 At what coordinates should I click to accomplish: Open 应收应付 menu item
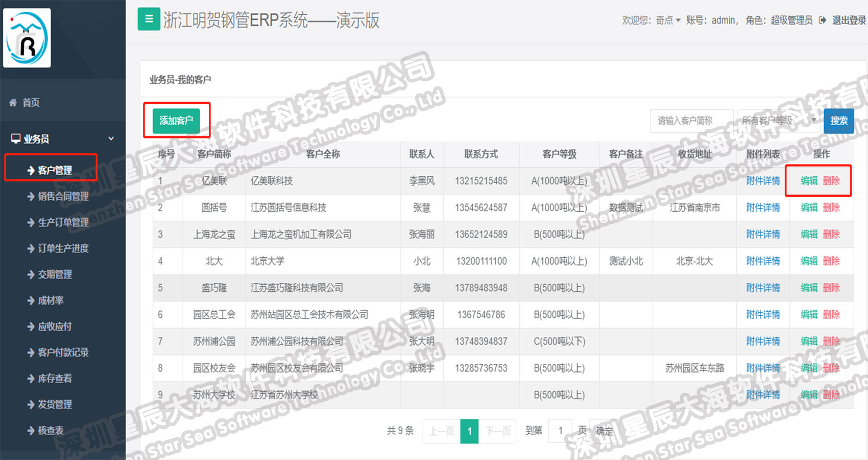50,326
